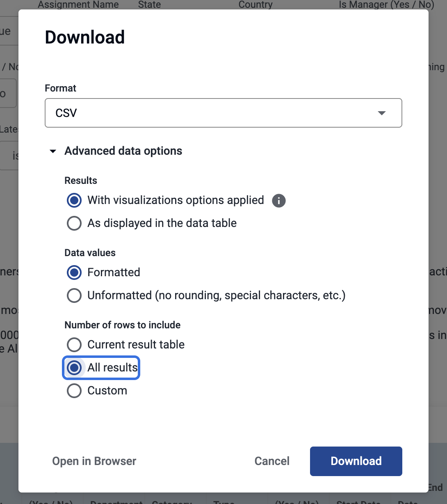Click the blue Download button

pos(356,461)
